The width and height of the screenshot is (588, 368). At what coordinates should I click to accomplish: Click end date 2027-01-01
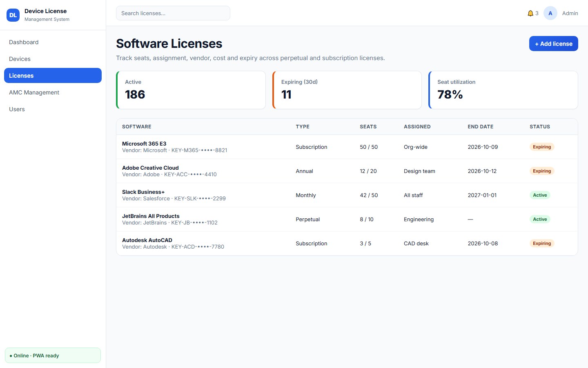tap(482, 195)
